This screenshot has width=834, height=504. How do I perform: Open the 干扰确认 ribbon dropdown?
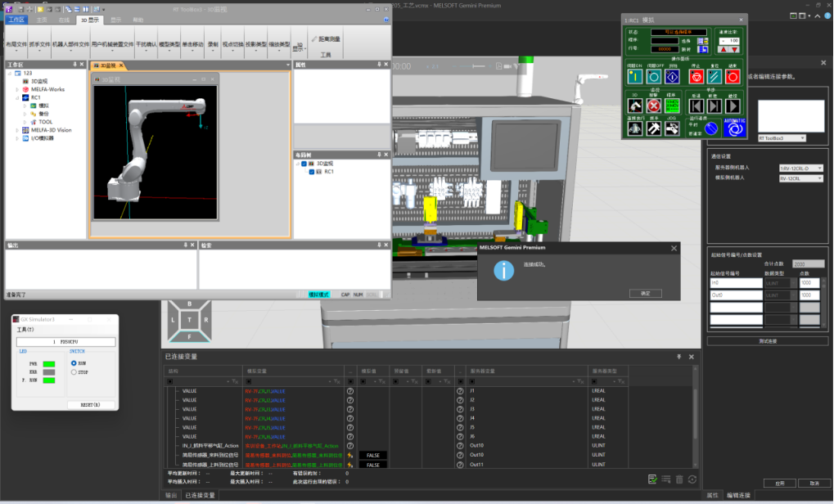[x=146, y=45]
